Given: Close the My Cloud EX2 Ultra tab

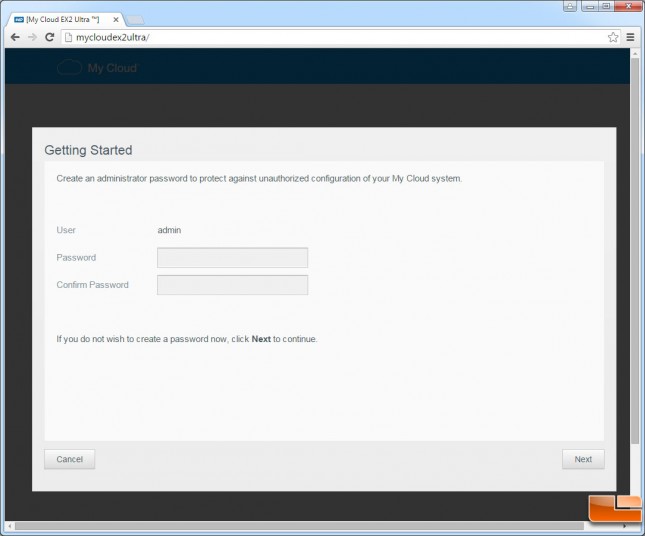Looking at the screenshot, I should point(116,19).
